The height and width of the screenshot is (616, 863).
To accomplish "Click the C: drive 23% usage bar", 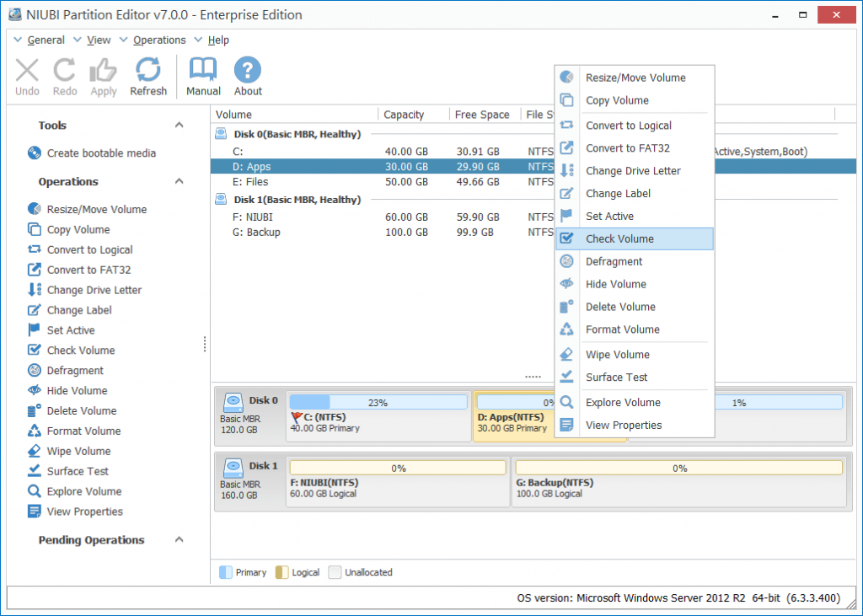I will [x=378, y=401].
